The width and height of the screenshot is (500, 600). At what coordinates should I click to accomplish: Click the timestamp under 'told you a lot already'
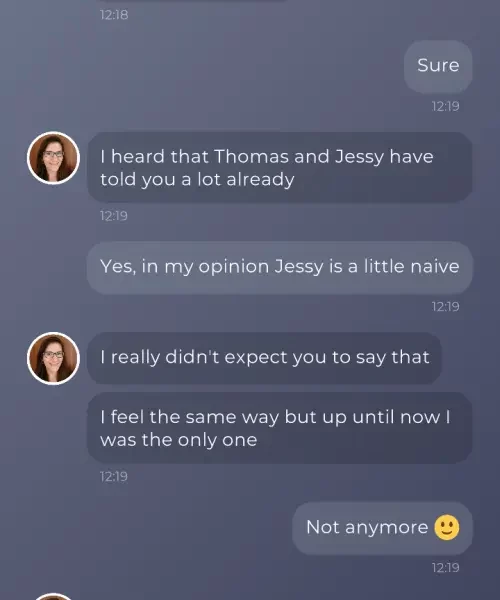pyautogui.click(x=114, y=216)
